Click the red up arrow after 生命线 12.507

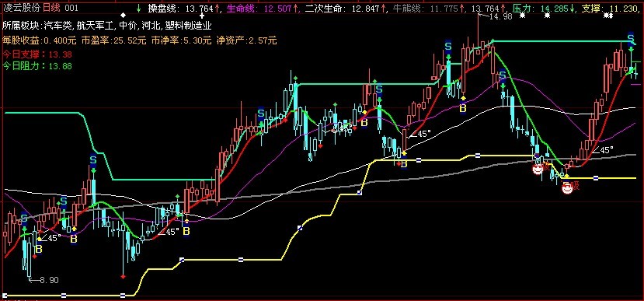click(x=295, y=8)
